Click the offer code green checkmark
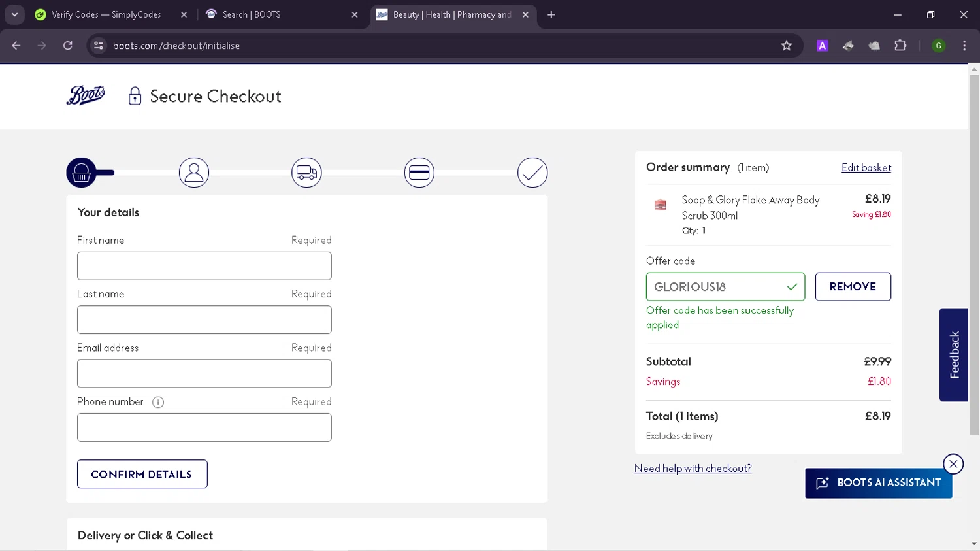 point(792,287)
